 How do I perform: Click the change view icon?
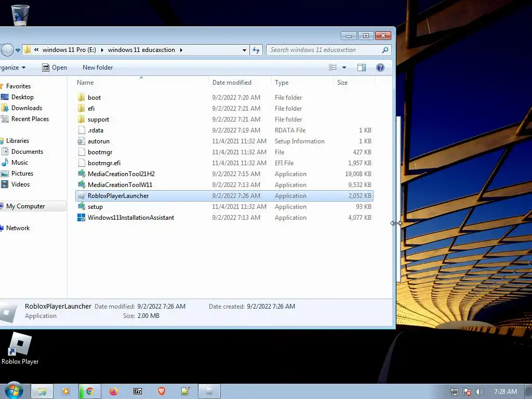click(x=333, y=68)
